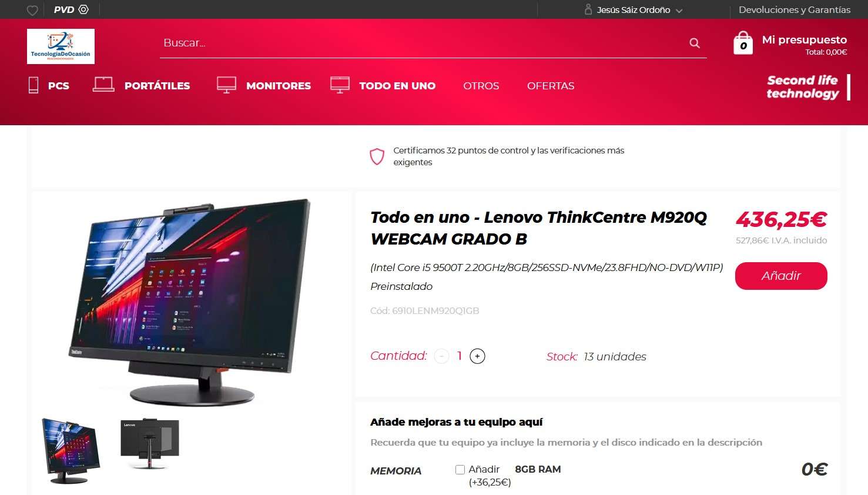Click the user profile icon
The width and height of the screenshot is (868, 495).
(588, 9)
